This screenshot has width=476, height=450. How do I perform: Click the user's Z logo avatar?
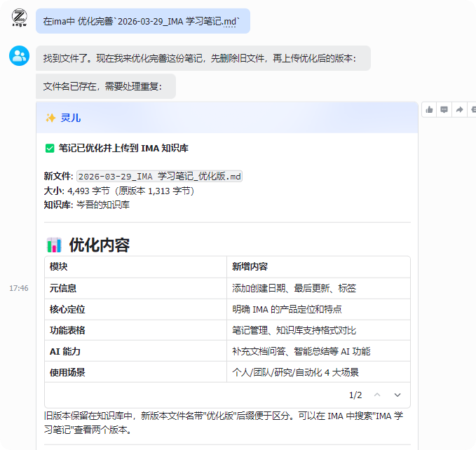click(x=20, y=19)
